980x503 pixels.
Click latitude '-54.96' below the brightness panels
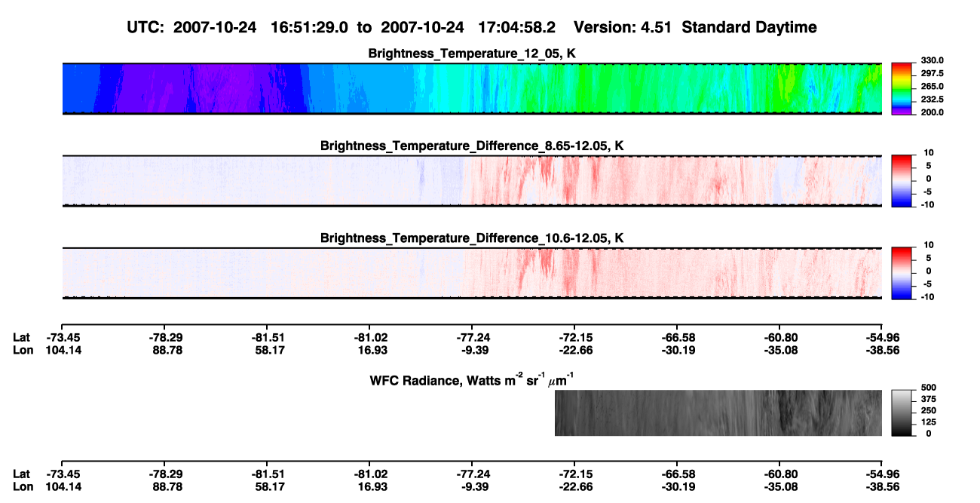883,337
